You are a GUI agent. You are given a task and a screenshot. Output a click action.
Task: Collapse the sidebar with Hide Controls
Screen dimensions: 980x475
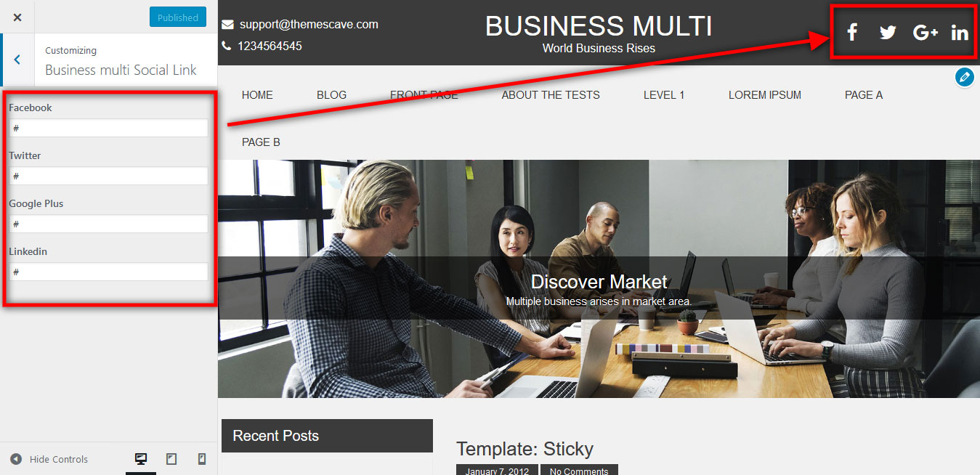coord(49,459)
